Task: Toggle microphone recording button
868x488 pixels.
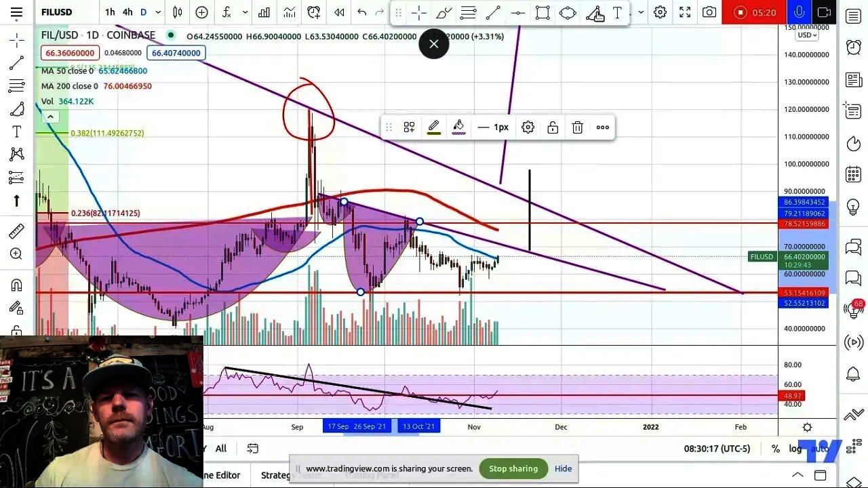Action: point(800,12)
